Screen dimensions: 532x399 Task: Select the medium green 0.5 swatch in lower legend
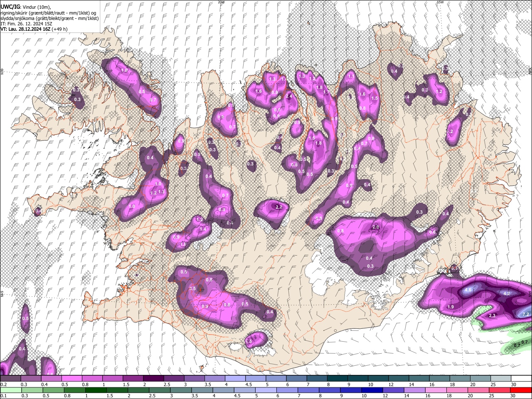(x=54, y=390)
